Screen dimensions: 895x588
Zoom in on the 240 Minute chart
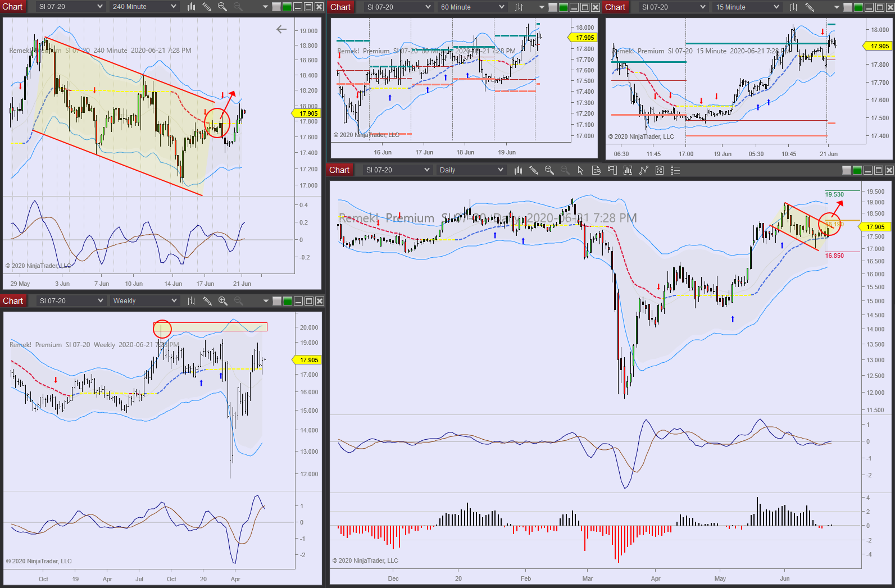click(222, 7)
